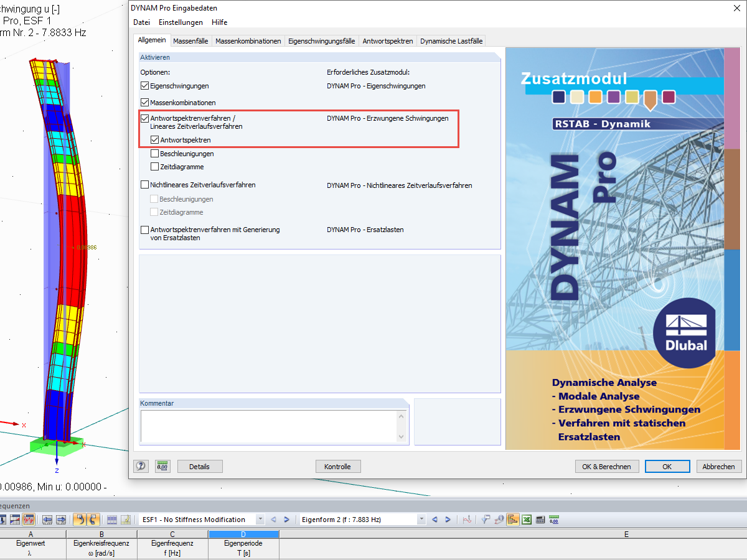This screenshot has width=747, height=560.
Task: Toggle the highlighted histogram results icon
Action: 512,520
